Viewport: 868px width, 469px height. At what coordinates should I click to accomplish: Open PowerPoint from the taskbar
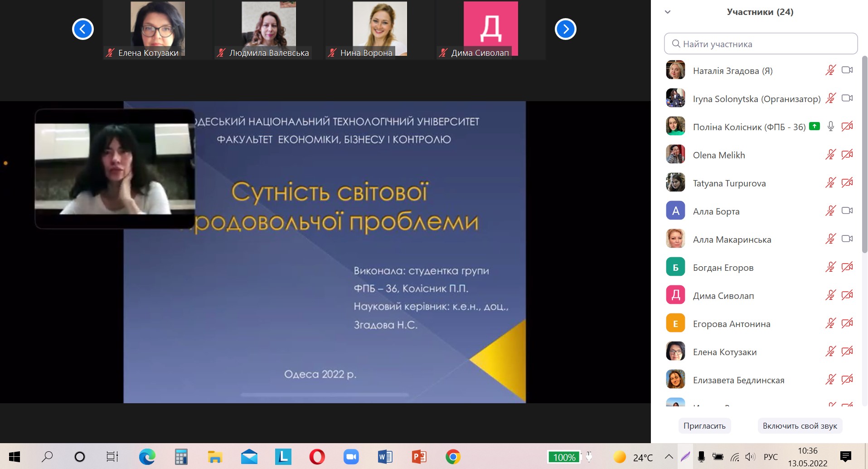click(419, 457)
